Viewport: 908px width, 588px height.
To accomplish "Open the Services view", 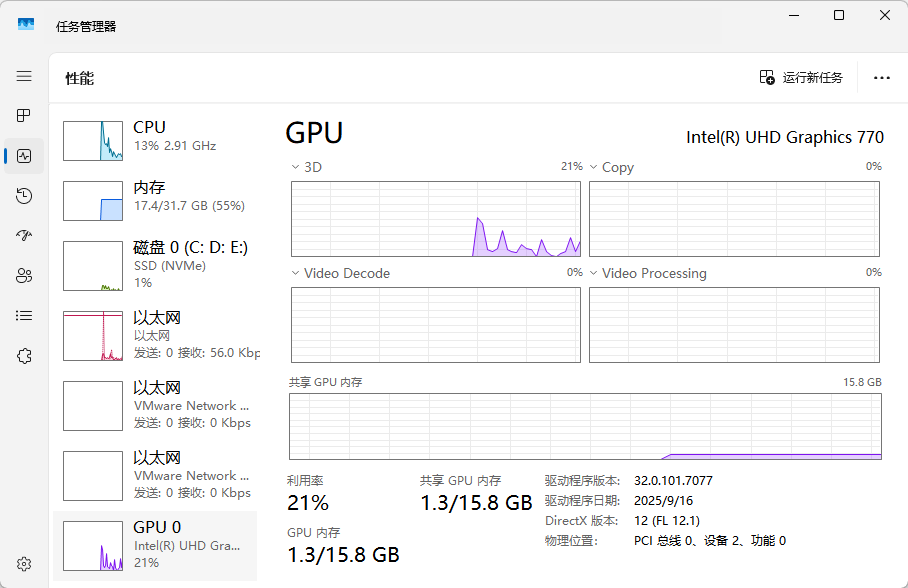I will click(x=23, y=355).
